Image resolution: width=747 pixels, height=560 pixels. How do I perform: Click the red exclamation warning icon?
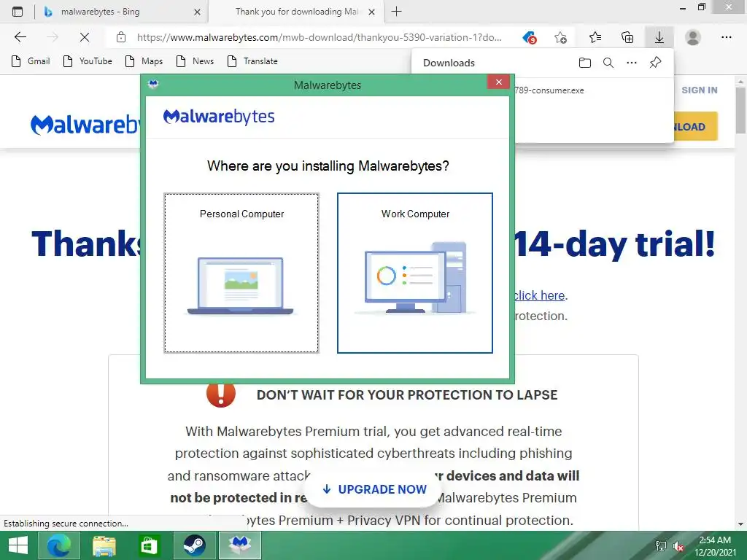click(x=221, y=394)
